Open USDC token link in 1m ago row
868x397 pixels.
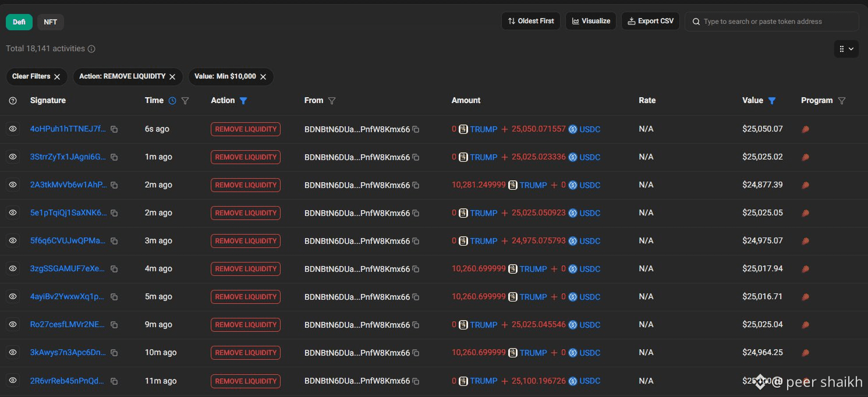pos(590,157)
